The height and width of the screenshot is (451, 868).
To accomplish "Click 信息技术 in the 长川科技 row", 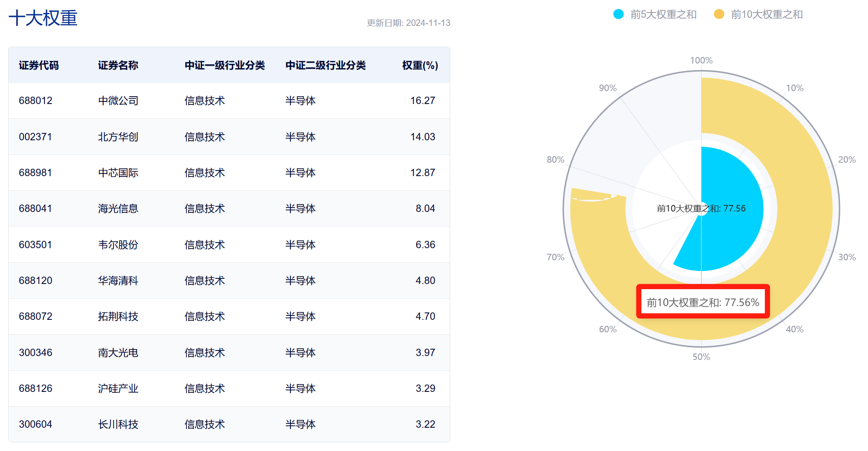I will [x=205, y=424].
